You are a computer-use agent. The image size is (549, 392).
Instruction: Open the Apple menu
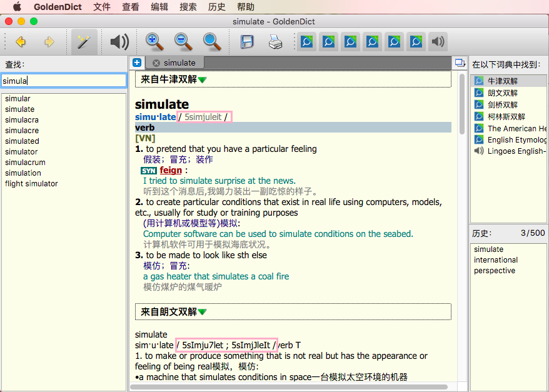(17, 7)
